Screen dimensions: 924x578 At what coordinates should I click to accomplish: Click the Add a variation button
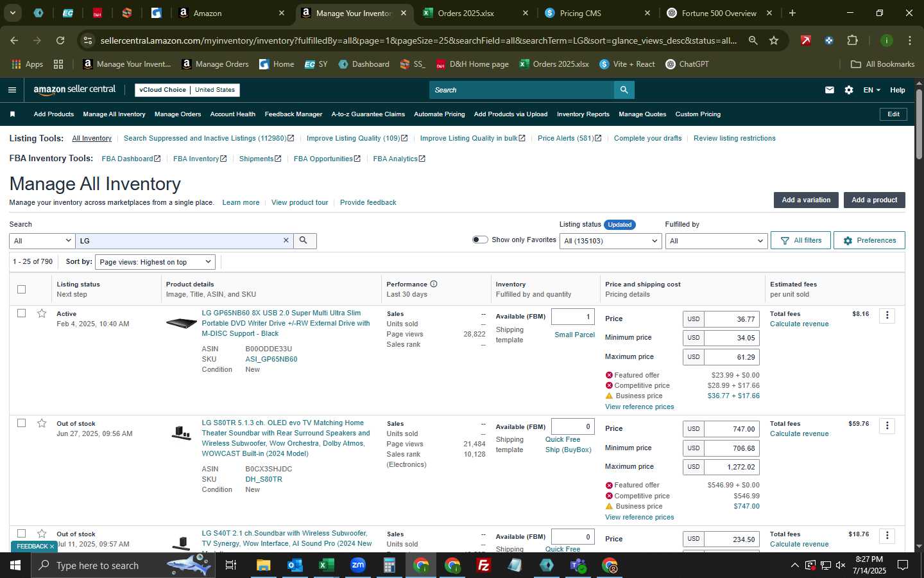coord(806,200)
